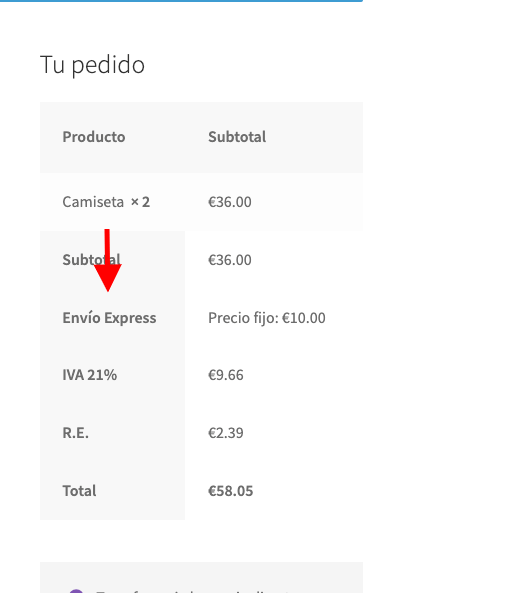Image resolution: width=529 pixels, height=593 pixels.
Task: Select the purple payment method radio button
Action: point(76,591)
